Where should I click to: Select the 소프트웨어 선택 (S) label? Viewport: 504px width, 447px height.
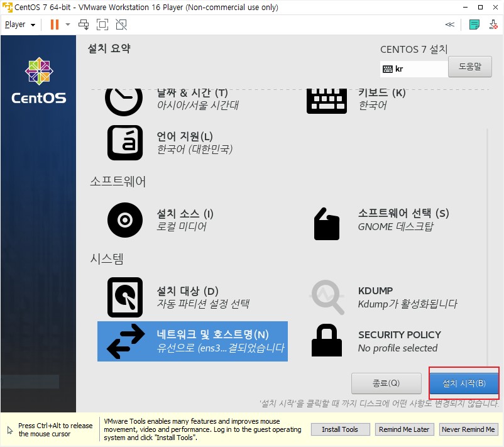point(403,213)
